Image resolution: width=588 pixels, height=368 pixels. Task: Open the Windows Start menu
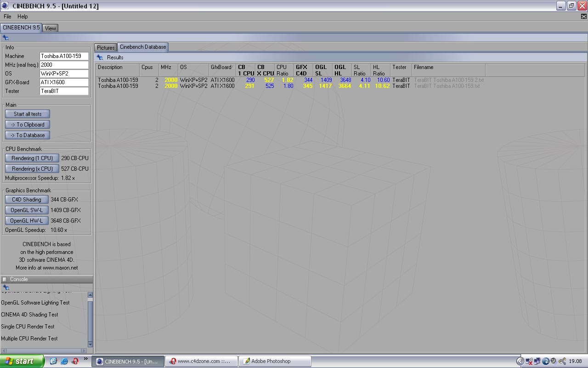pos(22,361)
